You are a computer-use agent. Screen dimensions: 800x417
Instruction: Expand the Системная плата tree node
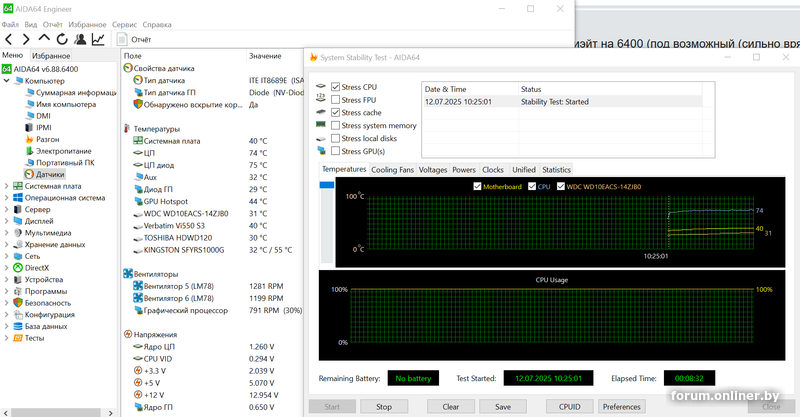click(7, 186)
